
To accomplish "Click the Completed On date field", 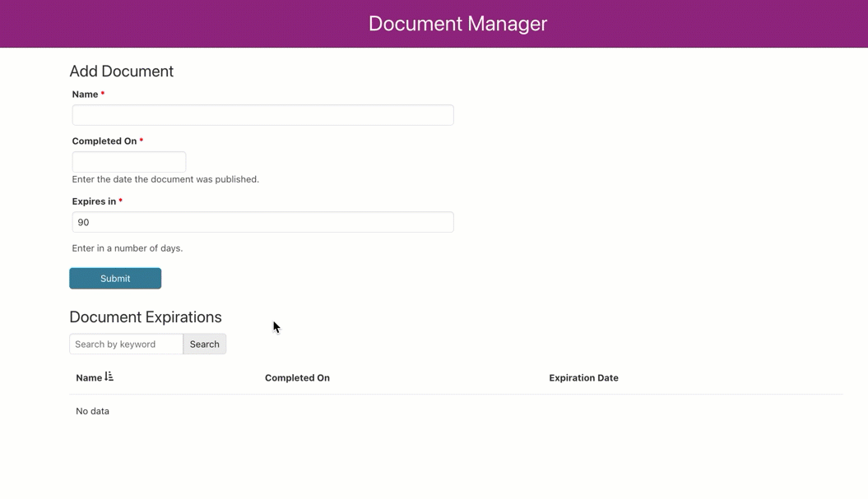I will [129, 162].
